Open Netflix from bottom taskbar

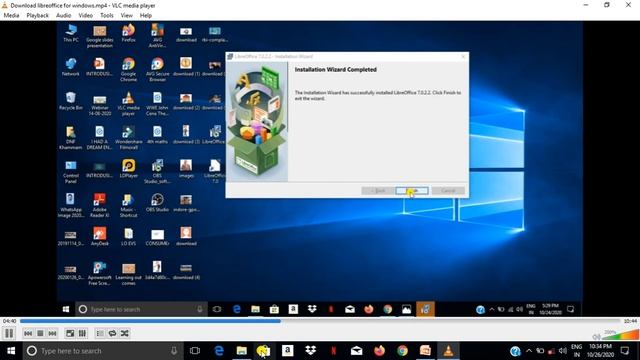333,351
